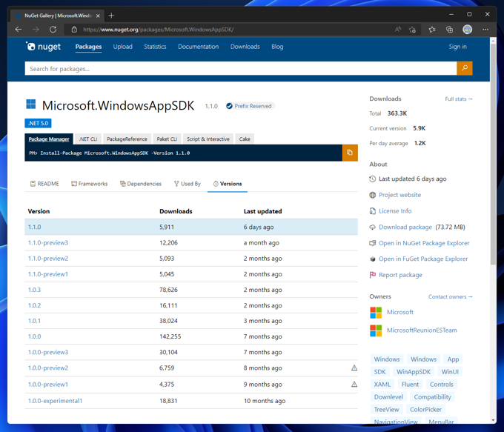
Task: Click the page vertical scrollbar thumb
Action: 493,154
